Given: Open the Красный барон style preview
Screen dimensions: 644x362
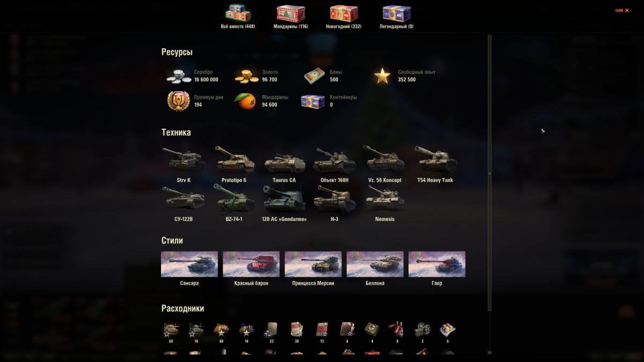Looking at the screenshot, I should click(251, 264).
